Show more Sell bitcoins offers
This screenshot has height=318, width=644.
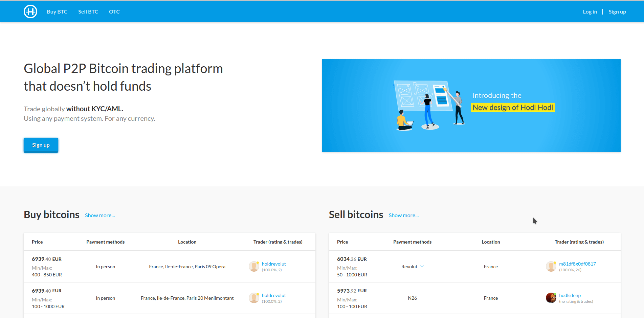(x=403, y=215)
